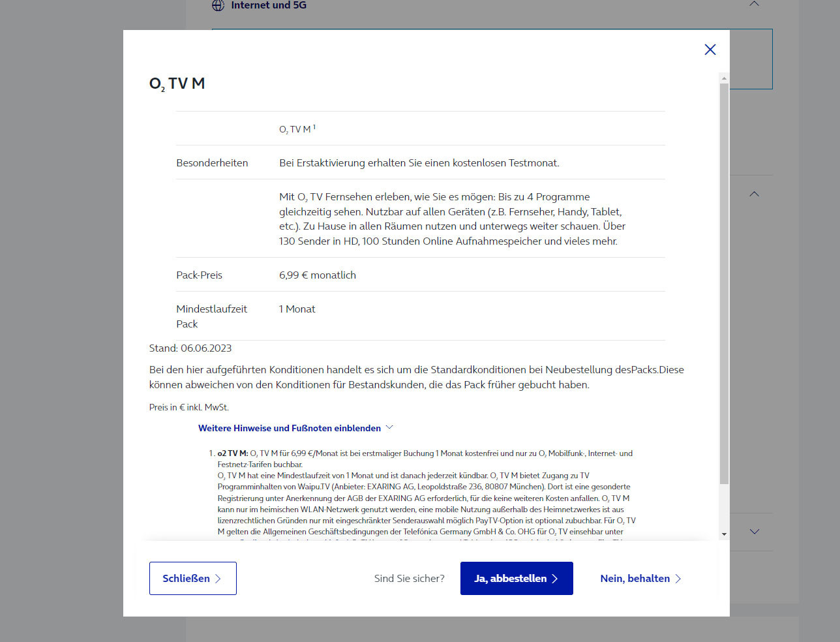
Task: Click the Mindestlaufzeit Pack label
Action: tap(211, 316)
